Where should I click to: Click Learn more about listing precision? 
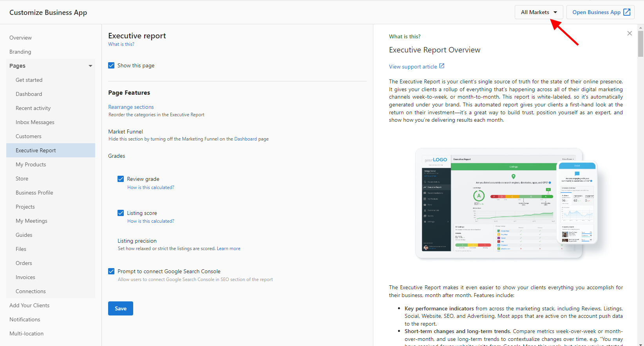click(x=229, y=249)
